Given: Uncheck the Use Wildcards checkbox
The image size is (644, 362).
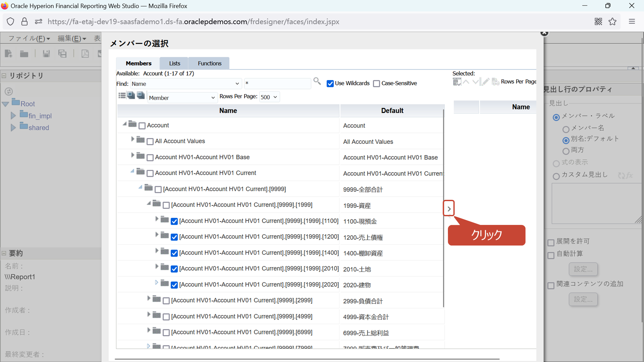Looking at the screenshot, I should pos(330,84).
